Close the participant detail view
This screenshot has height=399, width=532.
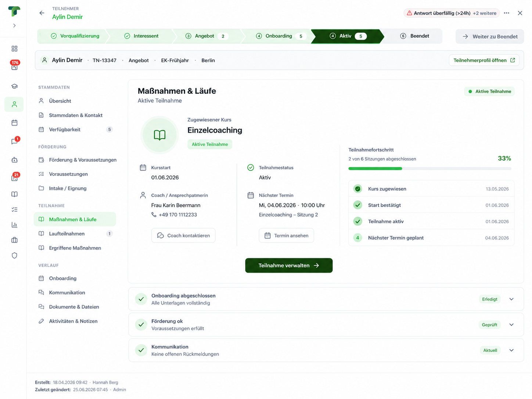point(520,13)
